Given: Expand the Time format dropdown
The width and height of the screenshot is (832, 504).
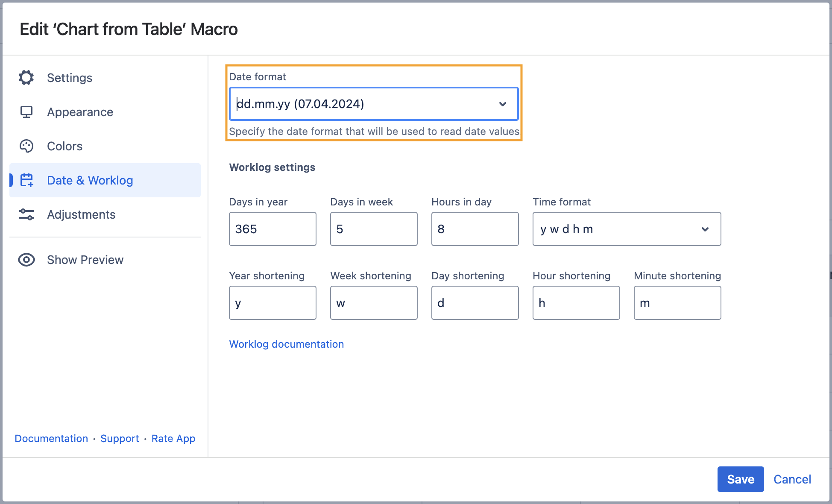Looking at the screenshot, I should [626, 229].
